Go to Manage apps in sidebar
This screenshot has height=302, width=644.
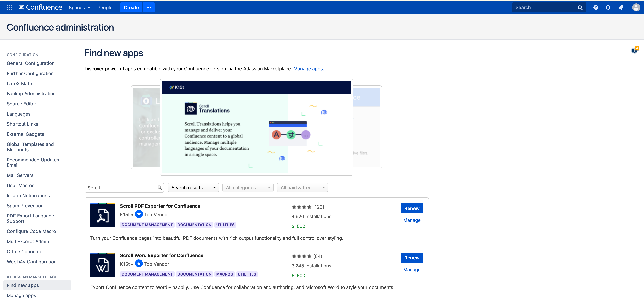(x=21, y=295)
